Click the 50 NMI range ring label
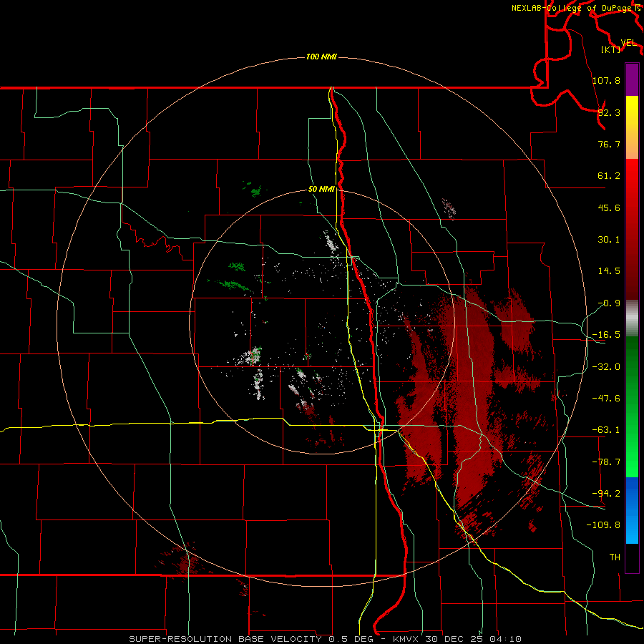This screenshot has height=644, width=644. click(x=321, y=189)
